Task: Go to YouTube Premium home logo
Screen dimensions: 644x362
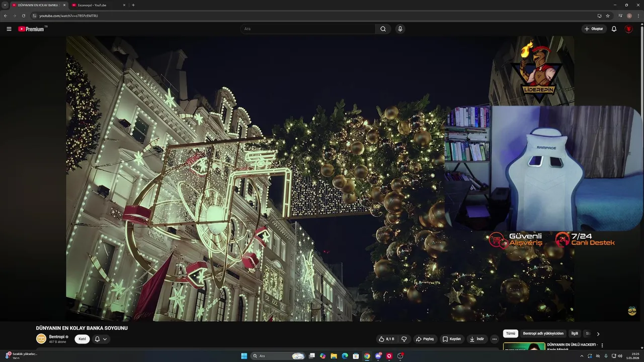Action: point(32,29)
